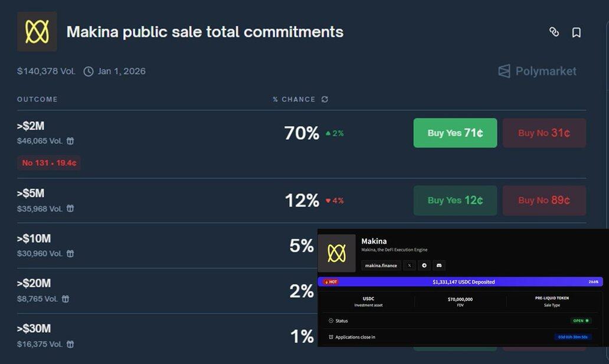Click the gift icon beside $30,960 Vol.
Screen dimensions: 609x364
70,254
